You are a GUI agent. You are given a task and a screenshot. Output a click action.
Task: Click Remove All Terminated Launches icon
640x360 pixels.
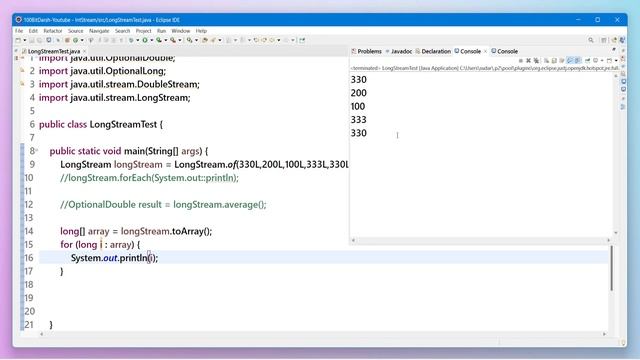click(536, 60)
